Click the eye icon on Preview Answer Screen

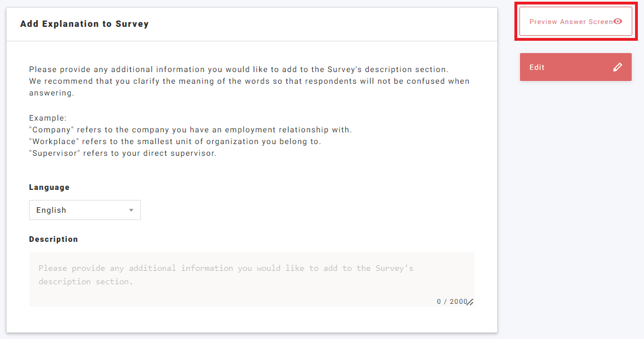[617, 21]
